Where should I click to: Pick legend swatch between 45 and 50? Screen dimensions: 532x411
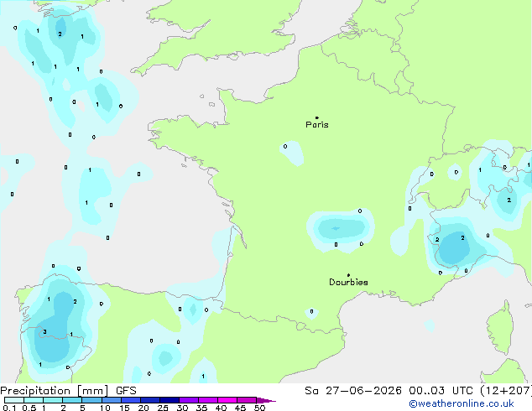247,400
